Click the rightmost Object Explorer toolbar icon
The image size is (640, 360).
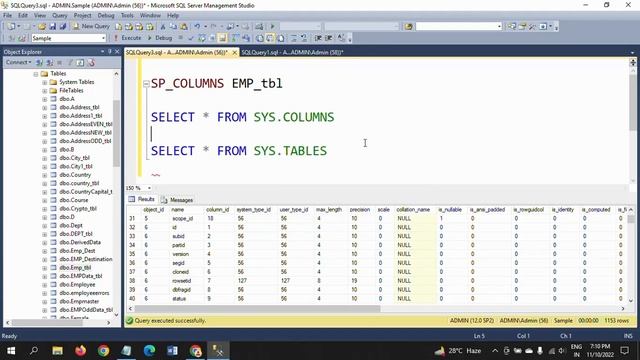(91, 62)
